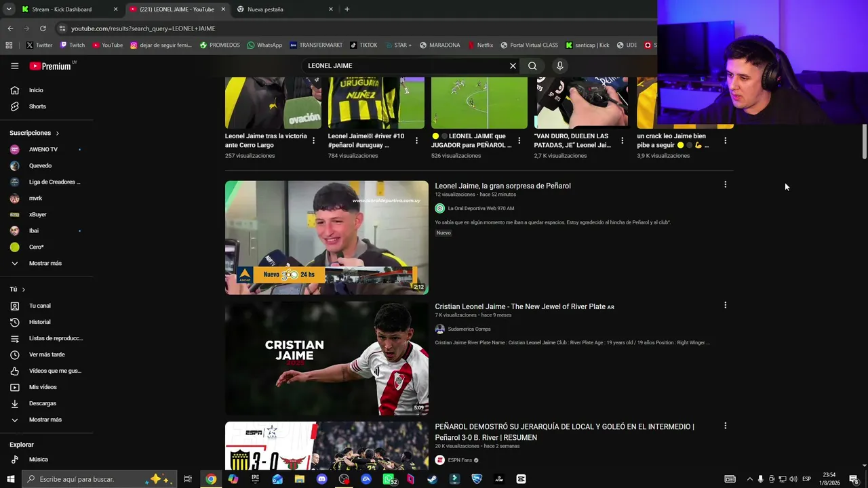Show more items under Descargas
The image size is (868, 488).
(46, 420)
